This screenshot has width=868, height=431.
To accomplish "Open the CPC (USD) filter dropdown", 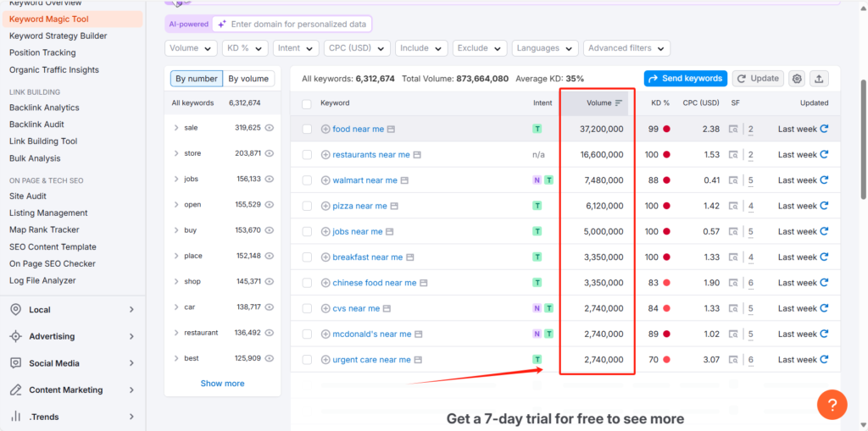I will click(x=357, y=48).
